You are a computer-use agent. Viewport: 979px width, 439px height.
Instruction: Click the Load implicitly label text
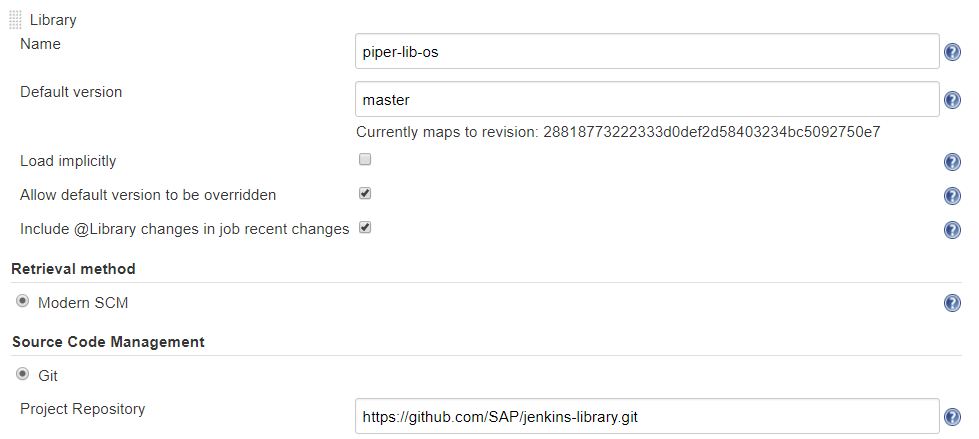68,161
